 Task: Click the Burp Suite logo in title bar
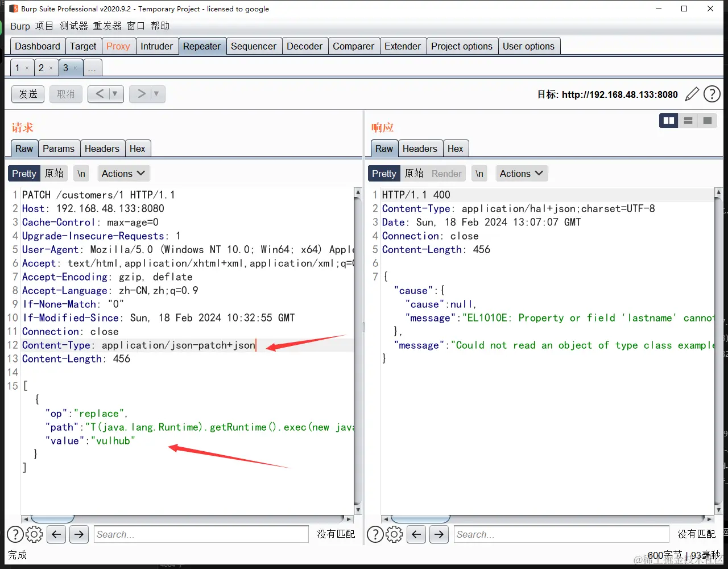[14, 9]
